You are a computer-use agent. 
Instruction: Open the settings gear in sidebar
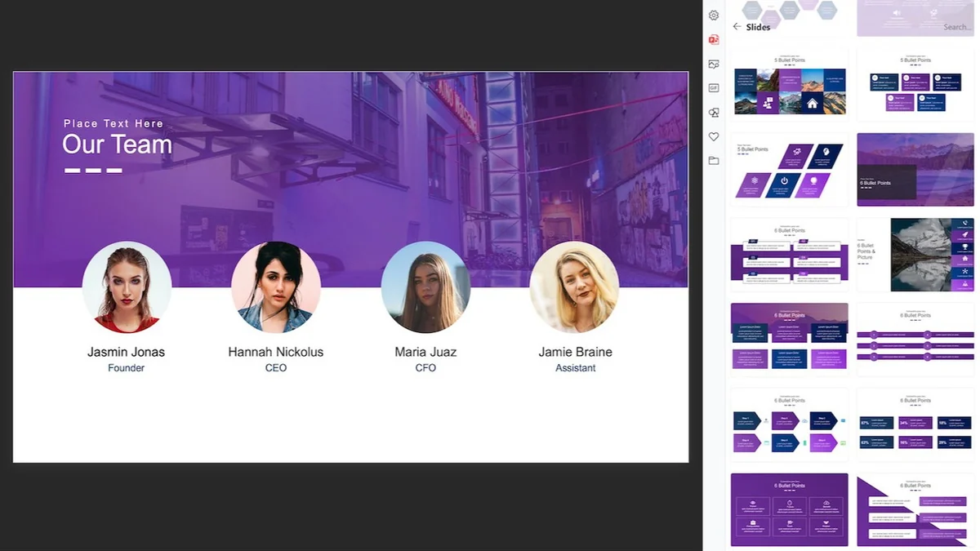pyautogui.click(x=714, y=16)
